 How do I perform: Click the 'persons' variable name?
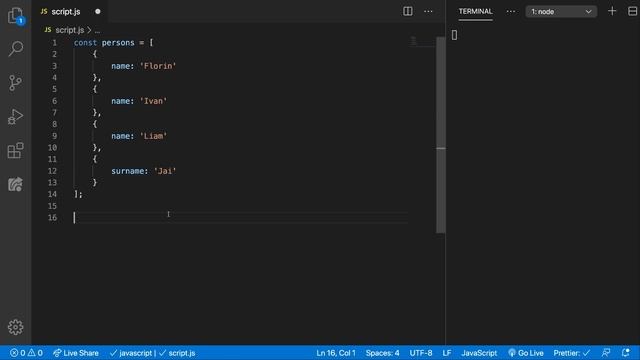point(118,42)
